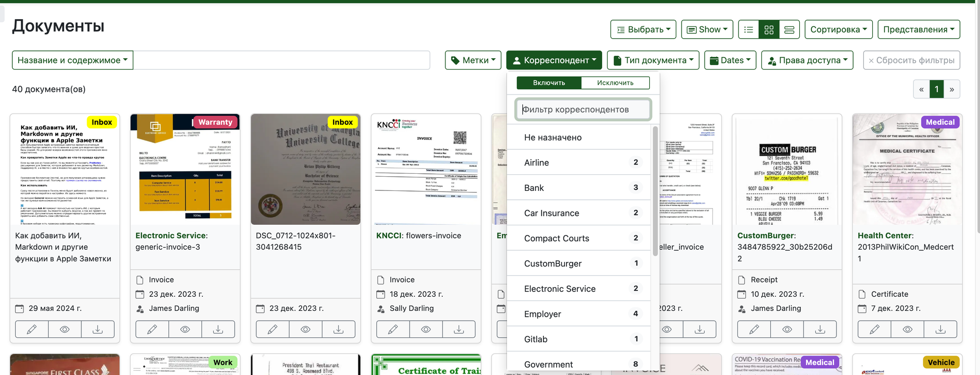Select Исключить mode for correspondent filter
This screenshot has width=980, height=375.
pos(615,83)
